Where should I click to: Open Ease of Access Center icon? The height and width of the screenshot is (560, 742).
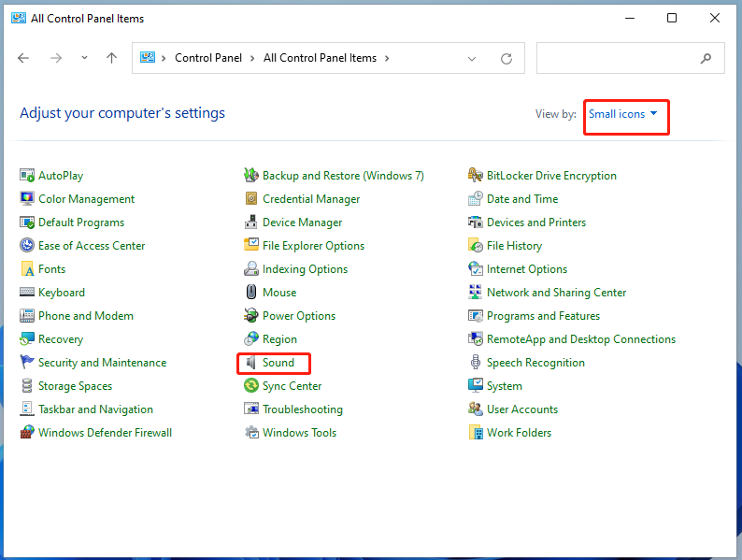coord(27,245)
